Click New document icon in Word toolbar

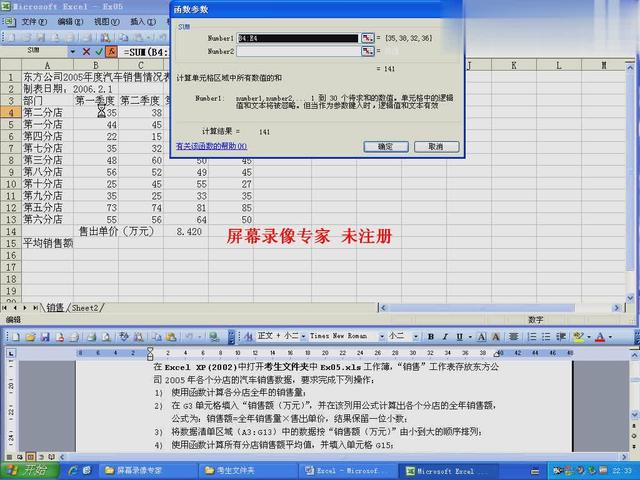[x=16, y=337]
